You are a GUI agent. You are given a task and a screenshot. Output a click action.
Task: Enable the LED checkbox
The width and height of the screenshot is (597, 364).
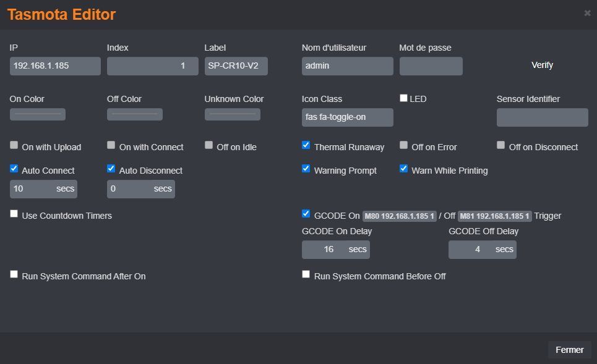(403, 98)
